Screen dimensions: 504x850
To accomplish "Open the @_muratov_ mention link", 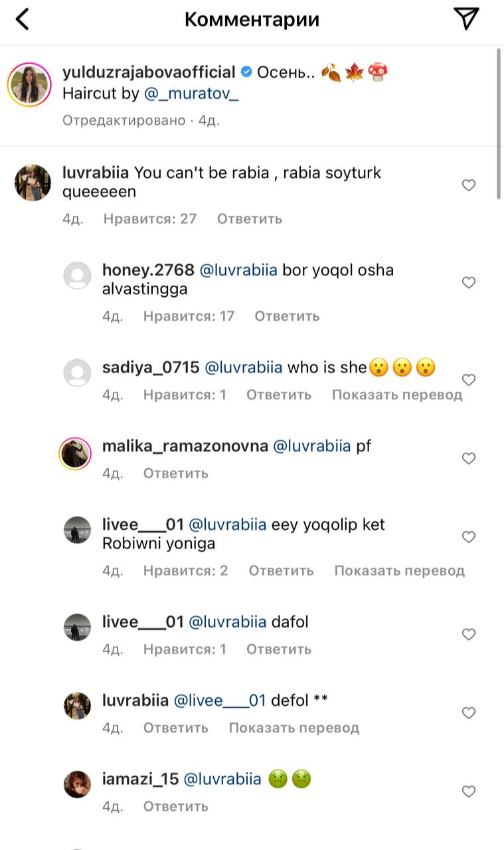I will 191,94.
